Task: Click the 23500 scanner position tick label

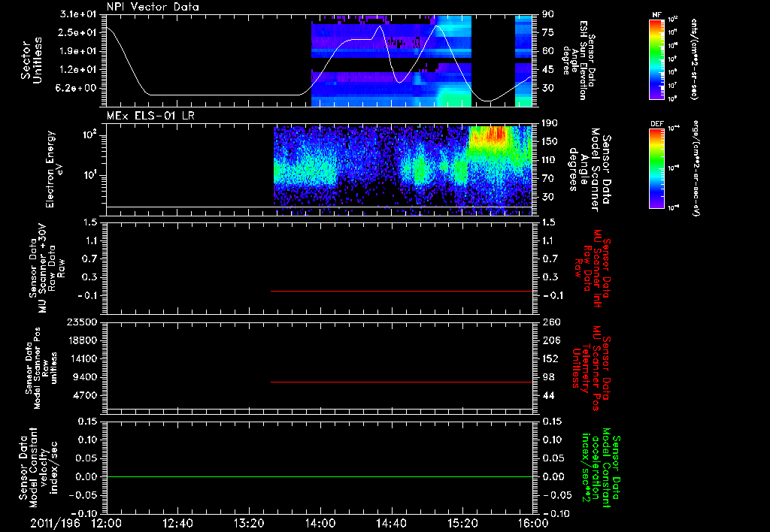Action: [x=81, y=322]
